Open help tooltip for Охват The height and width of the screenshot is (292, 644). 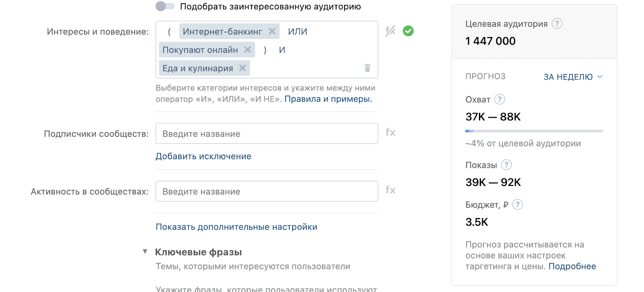coord(500,99)
